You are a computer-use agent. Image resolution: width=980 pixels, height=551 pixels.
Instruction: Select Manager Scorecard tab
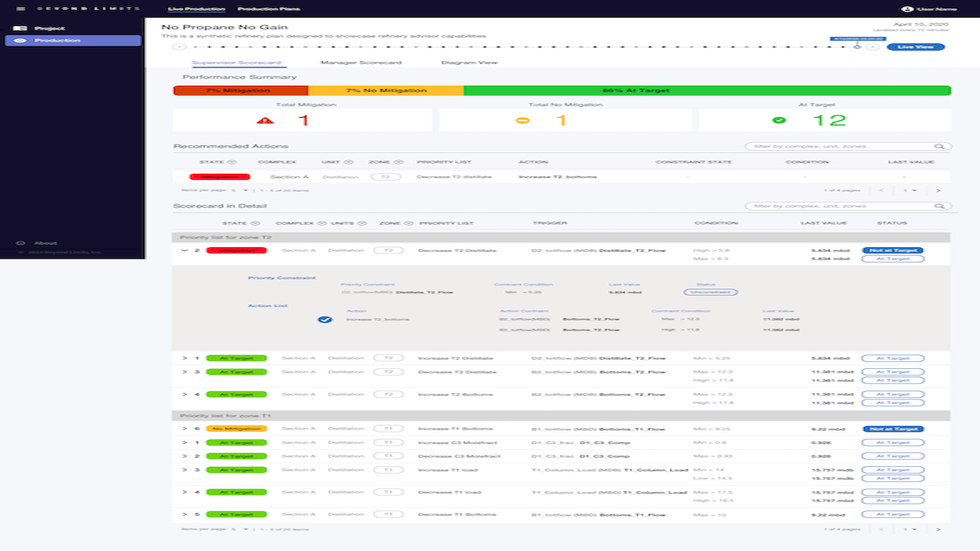point(361,63)
